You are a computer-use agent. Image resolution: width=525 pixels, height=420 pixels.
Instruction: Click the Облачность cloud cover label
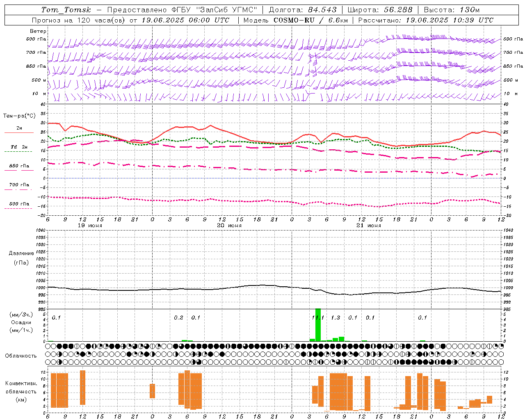[21, 356]
